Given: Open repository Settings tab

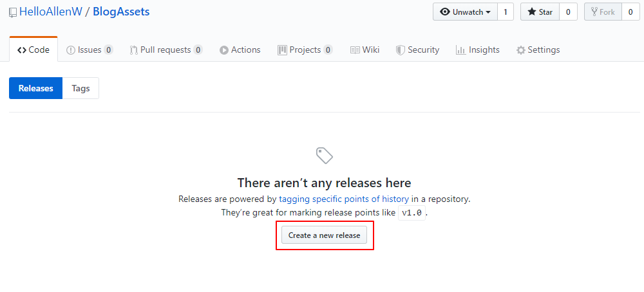Looking at the screenshot, I should pyautogui.click(x=538, y=50).
